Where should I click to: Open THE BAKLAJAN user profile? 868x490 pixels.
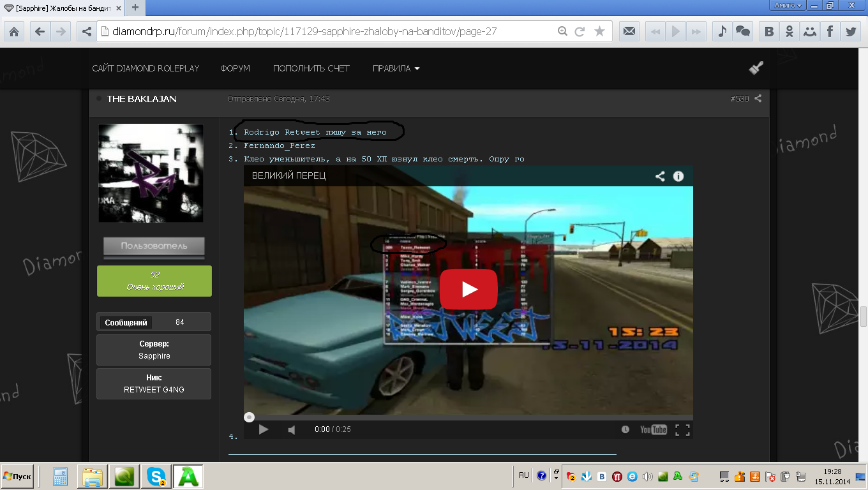(142, 99)
